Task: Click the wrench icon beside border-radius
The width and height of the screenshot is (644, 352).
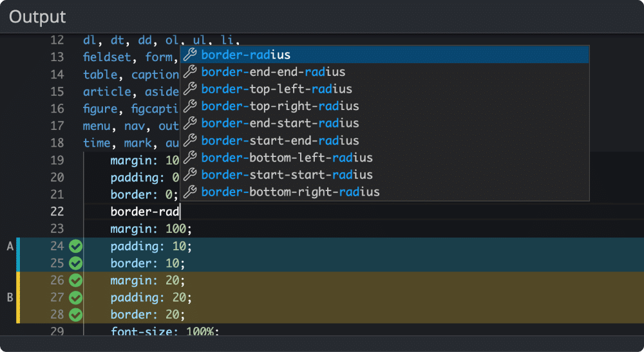Action: coord(190,55)
